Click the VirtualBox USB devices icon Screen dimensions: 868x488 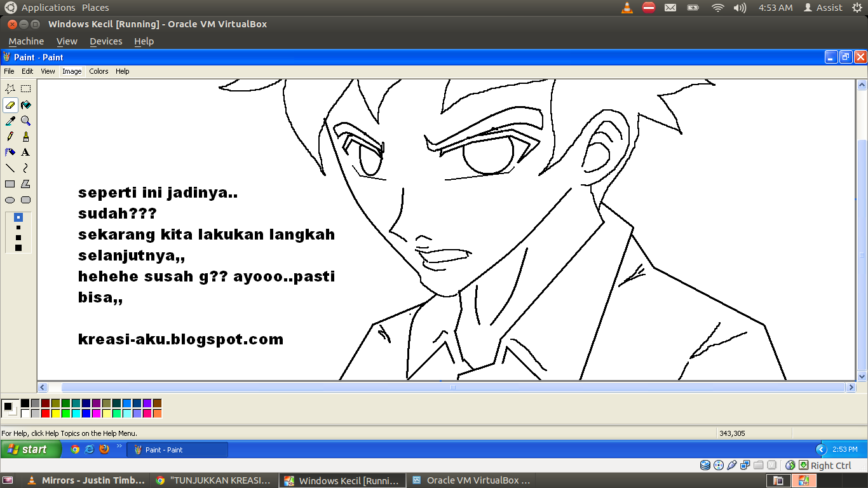pyautogui.click(x=732, y=465)
